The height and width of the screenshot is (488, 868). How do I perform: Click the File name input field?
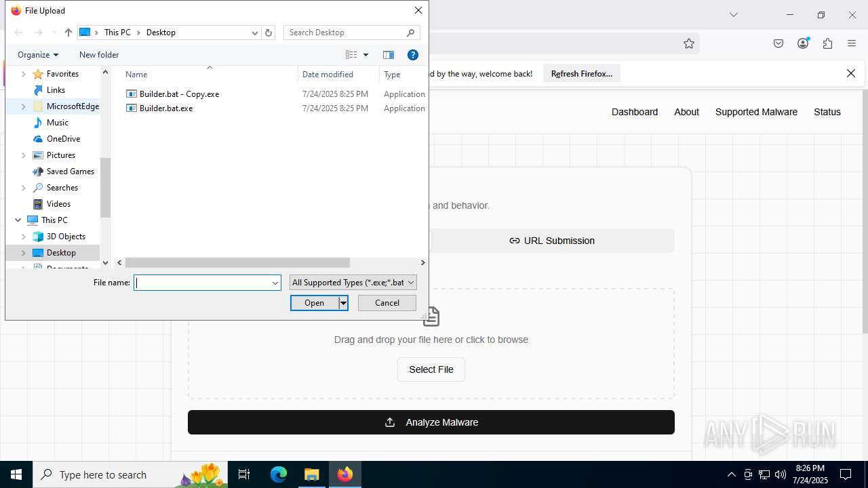202,283
